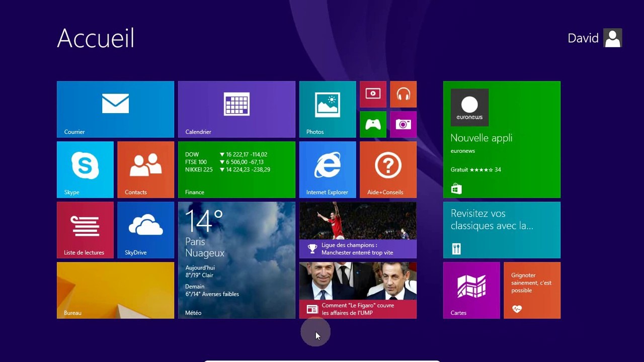Launch the Photos tile
This screenshot has height=362, width=644.
(328, 109)
